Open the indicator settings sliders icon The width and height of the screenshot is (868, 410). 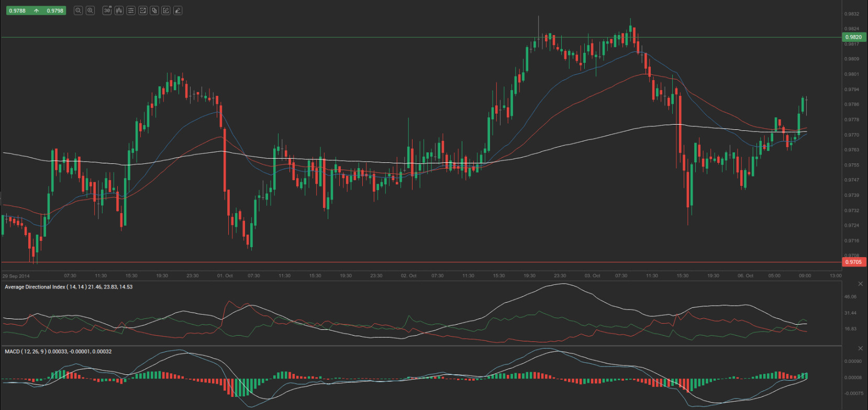coord(130,10)
